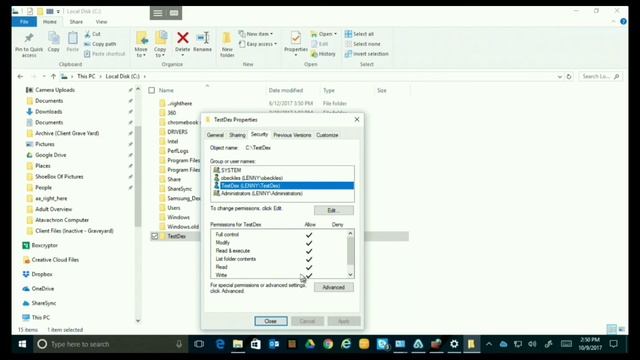Click the Search Local Disk field

click(x=600, y=76)
